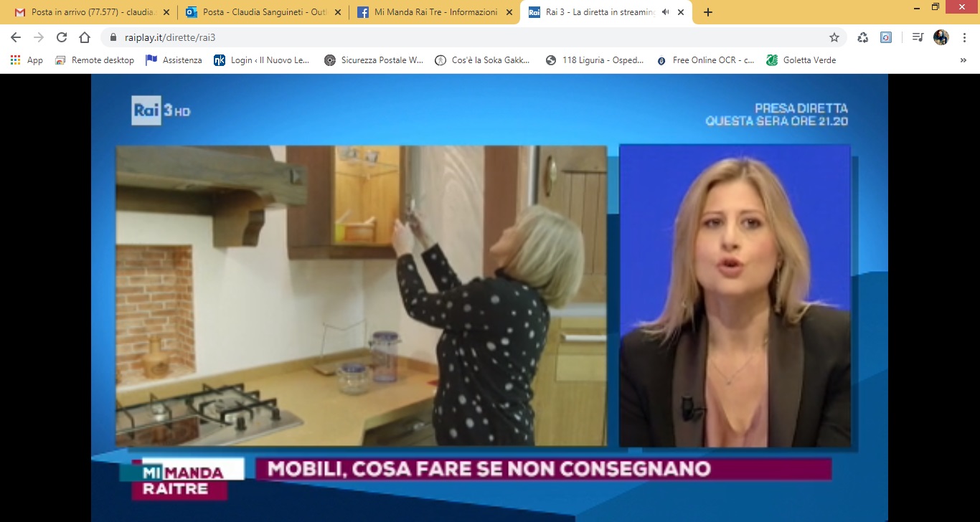This screenshot has height=522, width=980.
Task: Open a new browser tab
Action: [708, 12]
